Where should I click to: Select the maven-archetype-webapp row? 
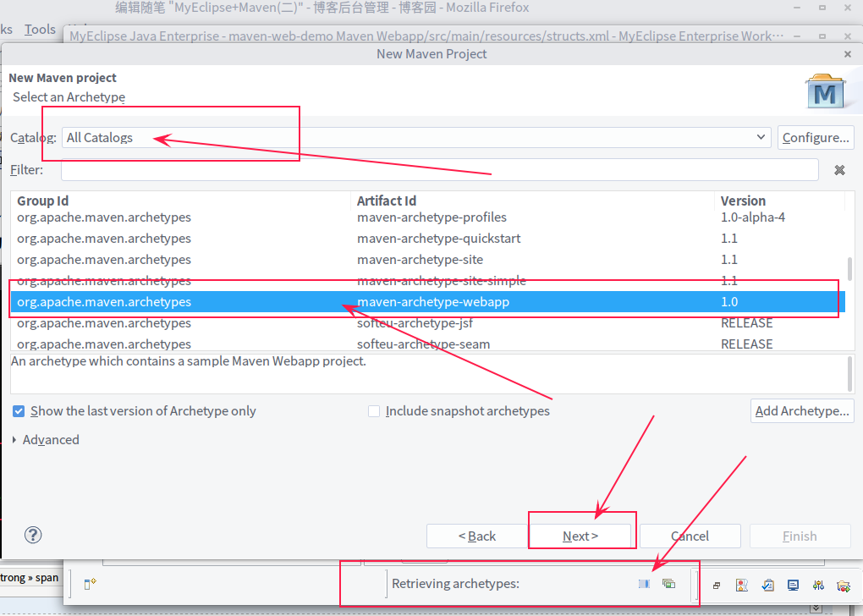pos(427,302)
